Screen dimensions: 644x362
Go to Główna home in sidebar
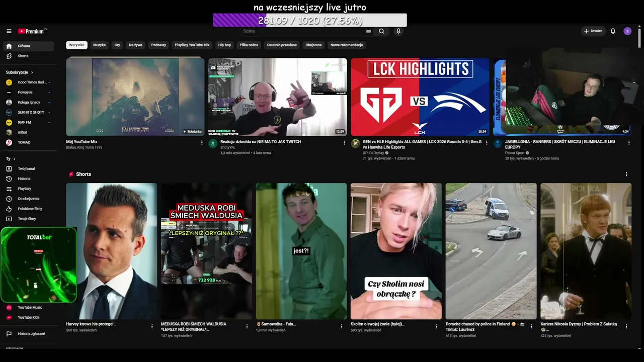(29, 46)
